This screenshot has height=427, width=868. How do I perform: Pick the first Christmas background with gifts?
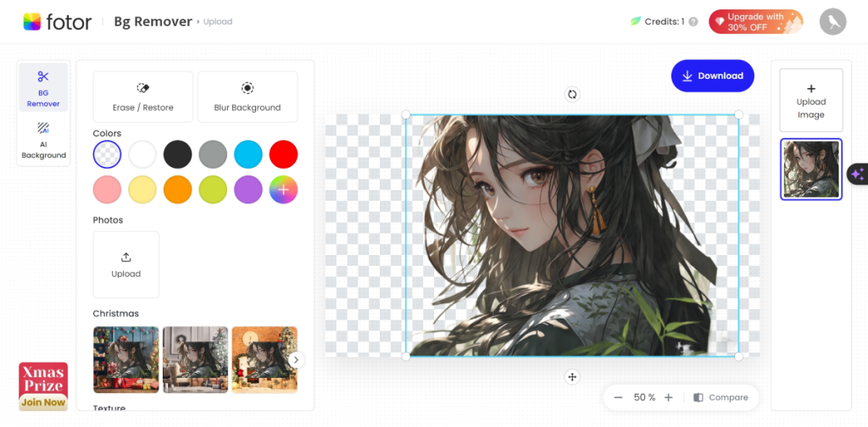(126, 359)
